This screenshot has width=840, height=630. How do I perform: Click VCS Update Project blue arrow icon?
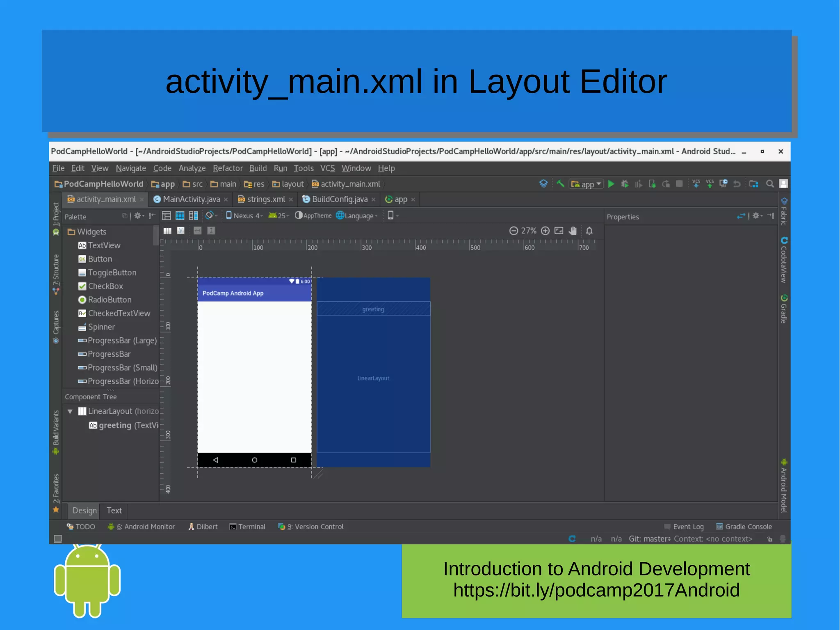point(696,183)
